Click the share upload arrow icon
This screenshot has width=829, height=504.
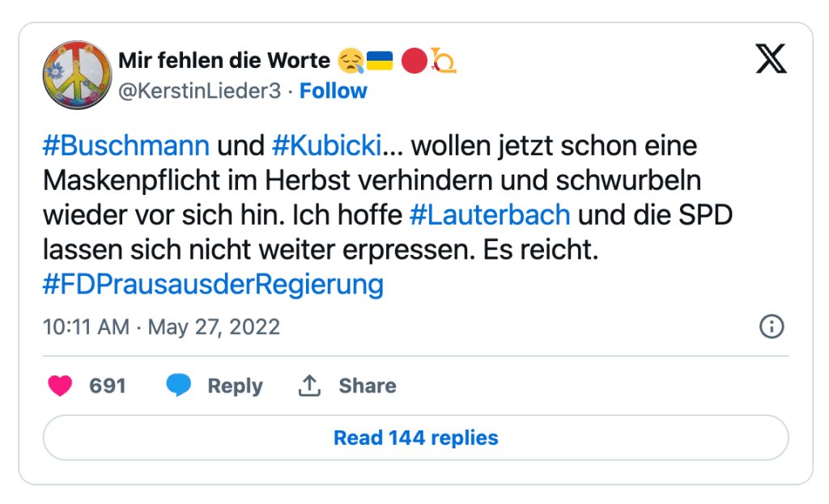click(x=309, y=386)
